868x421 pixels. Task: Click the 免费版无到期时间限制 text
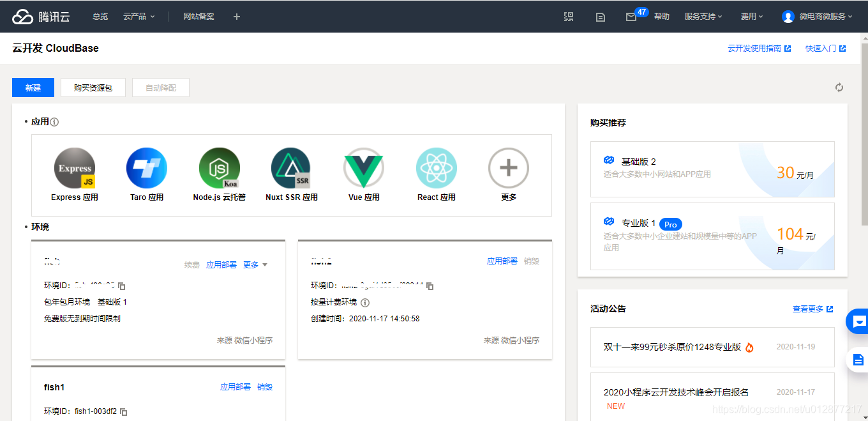pos(82,319)
